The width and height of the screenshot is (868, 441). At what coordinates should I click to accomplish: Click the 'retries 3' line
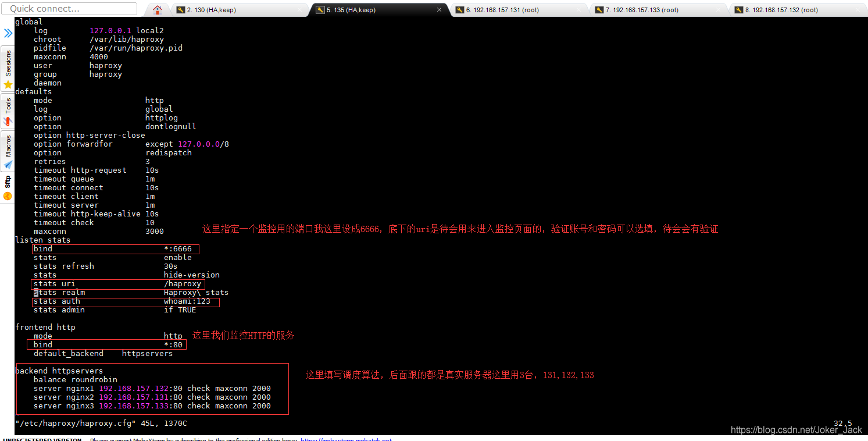[x=92, y=161]
